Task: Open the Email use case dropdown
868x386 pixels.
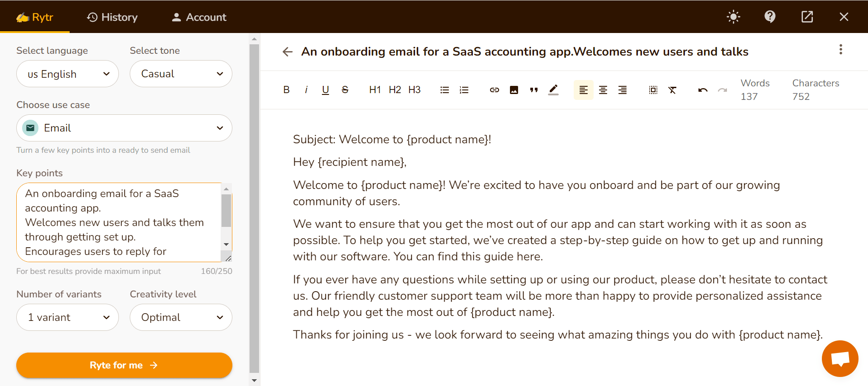Action: (124, 128)
